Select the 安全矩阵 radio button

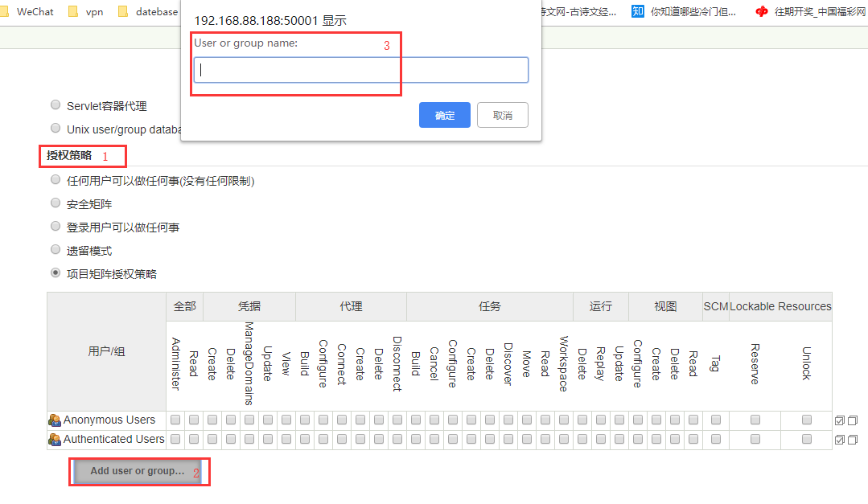(x=55, y=203)
